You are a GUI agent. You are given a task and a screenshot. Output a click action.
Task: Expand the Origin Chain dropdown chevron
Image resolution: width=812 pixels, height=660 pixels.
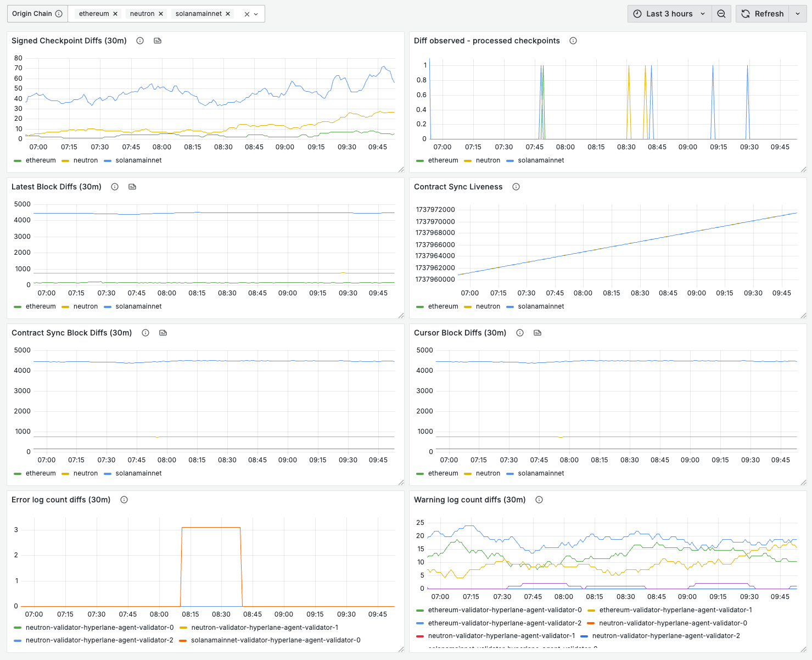[x=256, y=14]
